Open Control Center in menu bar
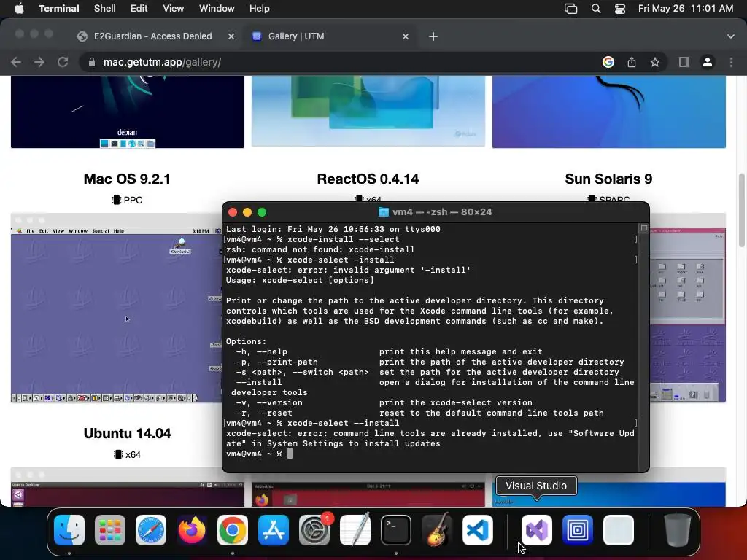Image resolution: width=747 pixels, height=560 pixels. click(620, 9)
